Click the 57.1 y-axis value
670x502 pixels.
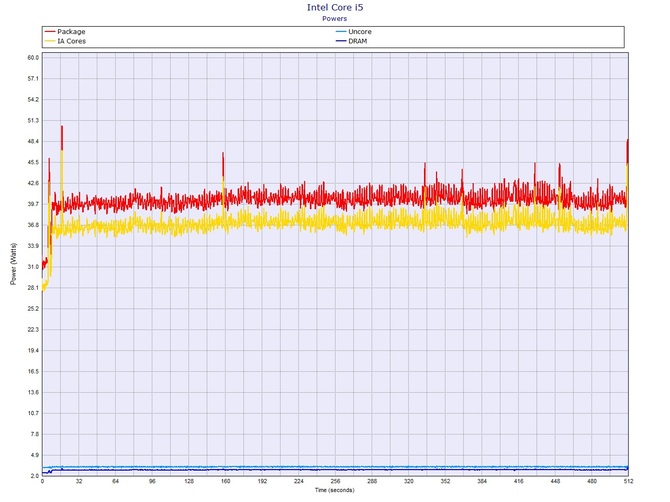click(x=33, y=79)
